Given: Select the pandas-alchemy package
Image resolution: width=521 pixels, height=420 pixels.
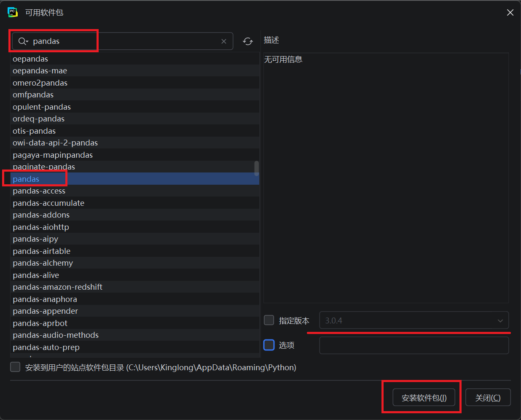Looking at the screenshot, I should (134, 263).
